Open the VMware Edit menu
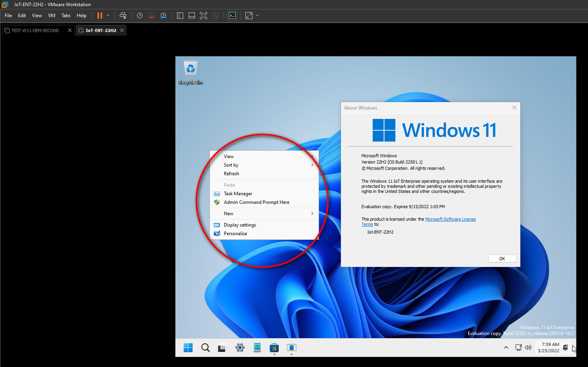 point(22,16)
